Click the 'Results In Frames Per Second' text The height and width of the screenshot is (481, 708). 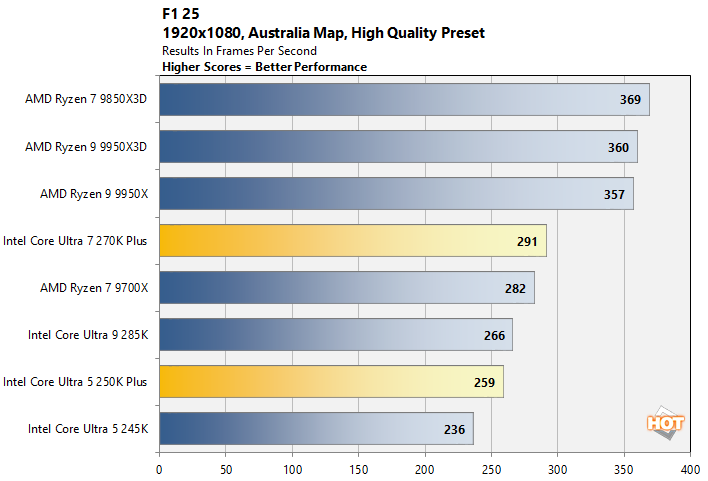239,51
